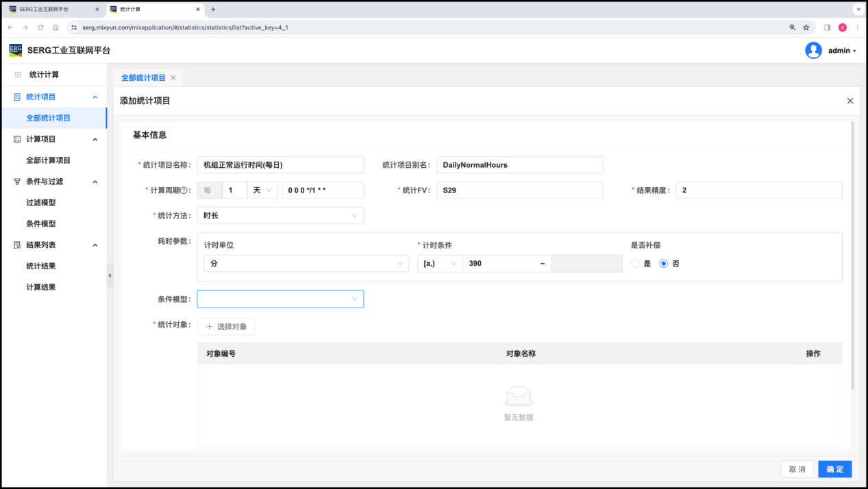Open the 计时单位 dropdown

(306, 264)
